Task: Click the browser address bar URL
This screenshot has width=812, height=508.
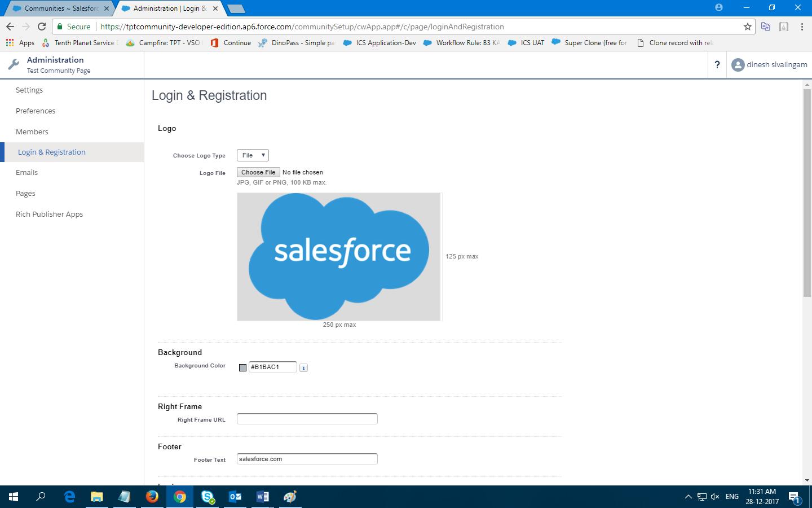Action: pos(302,27)
